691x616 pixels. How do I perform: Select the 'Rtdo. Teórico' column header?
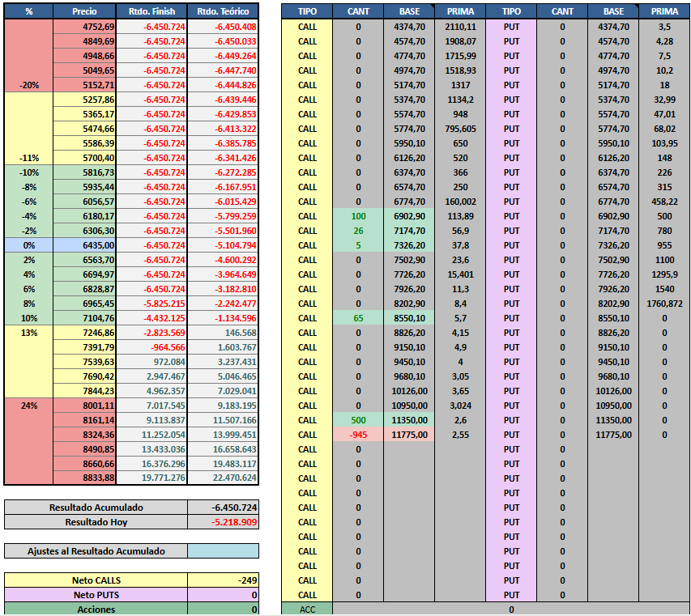coord(223,11)
